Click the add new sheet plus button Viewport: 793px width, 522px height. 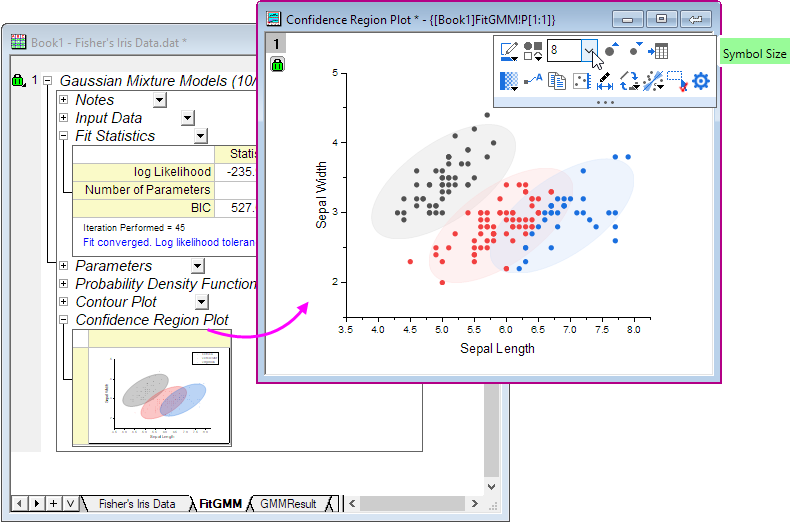tap(53, 503)
